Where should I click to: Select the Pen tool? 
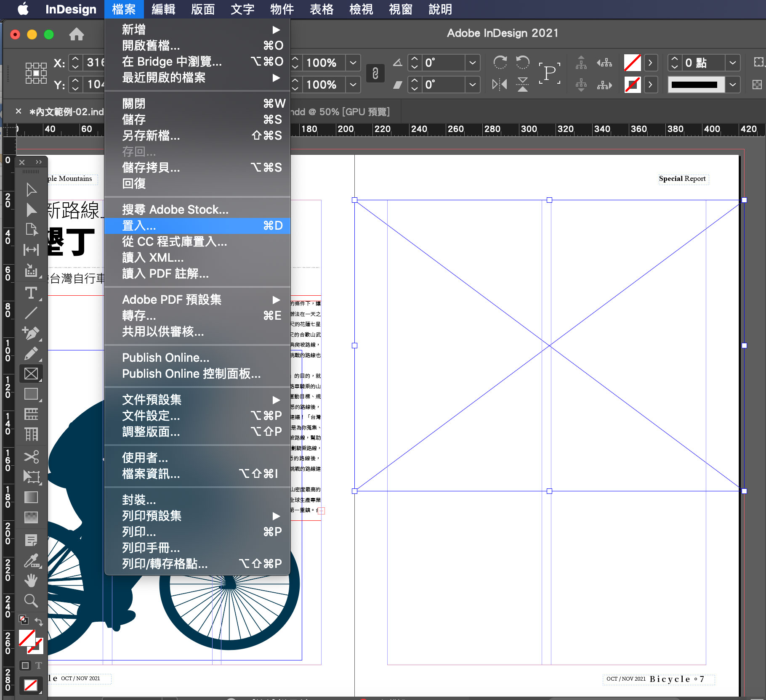click(31, 333)
